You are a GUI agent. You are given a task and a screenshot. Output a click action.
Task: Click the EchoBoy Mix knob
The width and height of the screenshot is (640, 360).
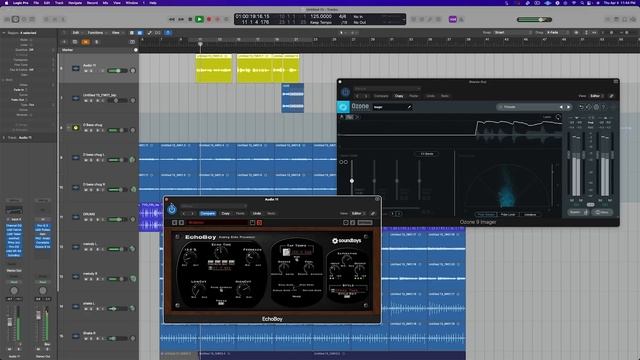[190, 257]
